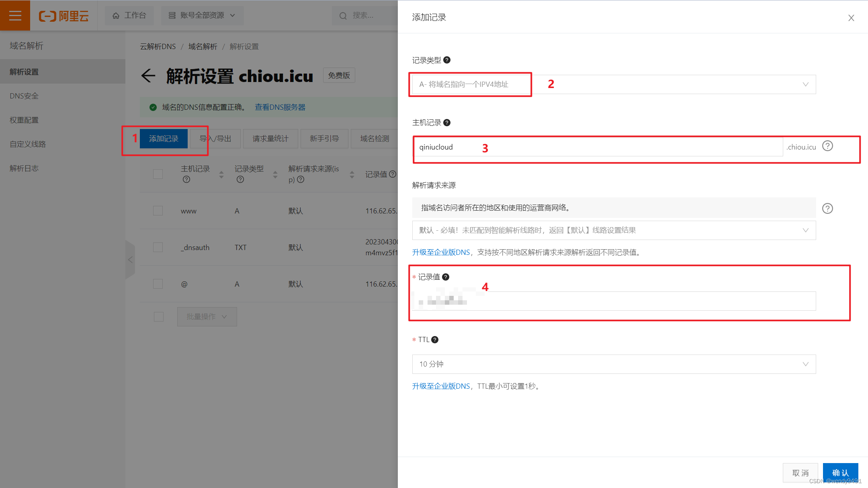Screen dimensions: 868x488
Task: Click help icon next to TTL label
Action: pos(435,340)
